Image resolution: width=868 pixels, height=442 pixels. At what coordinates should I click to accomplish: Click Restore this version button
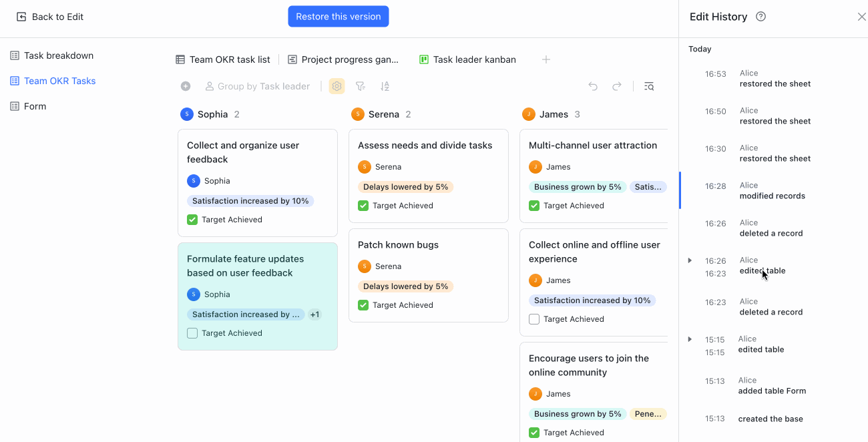pos(339,17)
